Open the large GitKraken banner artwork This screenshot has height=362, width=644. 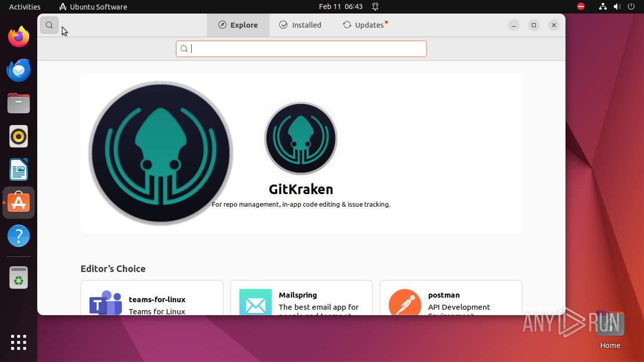161,153
